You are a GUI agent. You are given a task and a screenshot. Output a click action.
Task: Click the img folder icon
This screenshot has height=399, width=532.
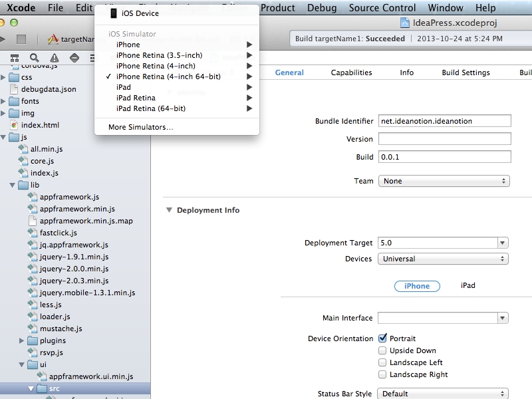point(14,113)
